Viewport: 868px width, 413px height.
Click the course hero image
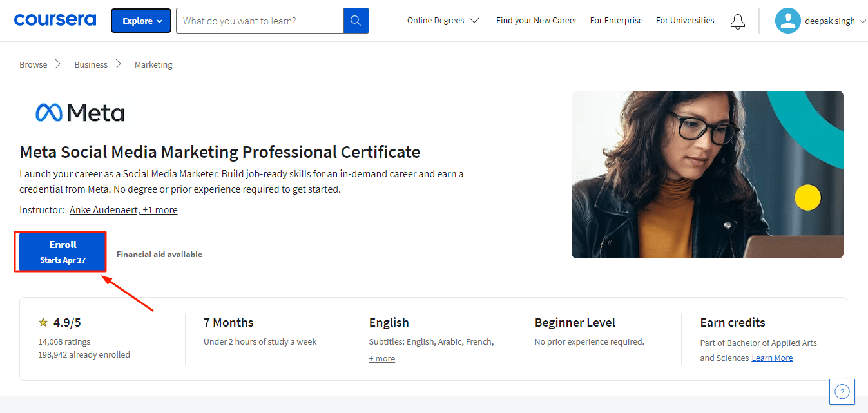click(707, 175)
